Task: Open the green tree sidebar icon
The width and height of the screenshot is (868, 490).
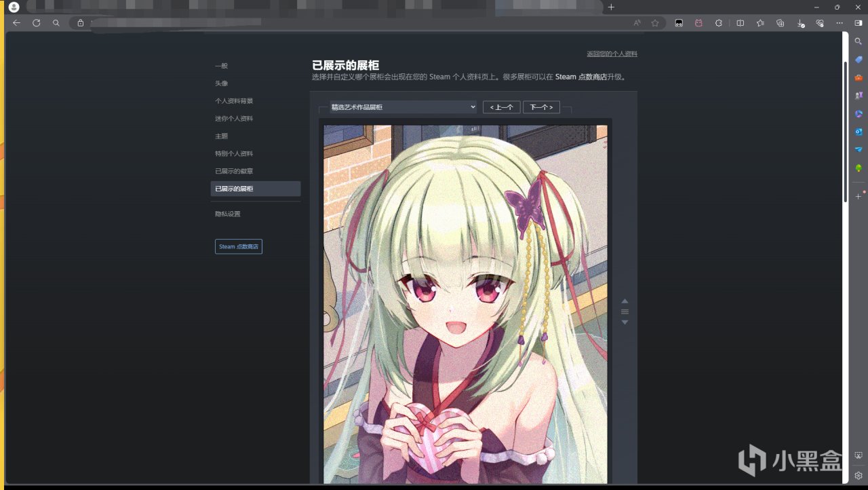Action: pos(859,168)
